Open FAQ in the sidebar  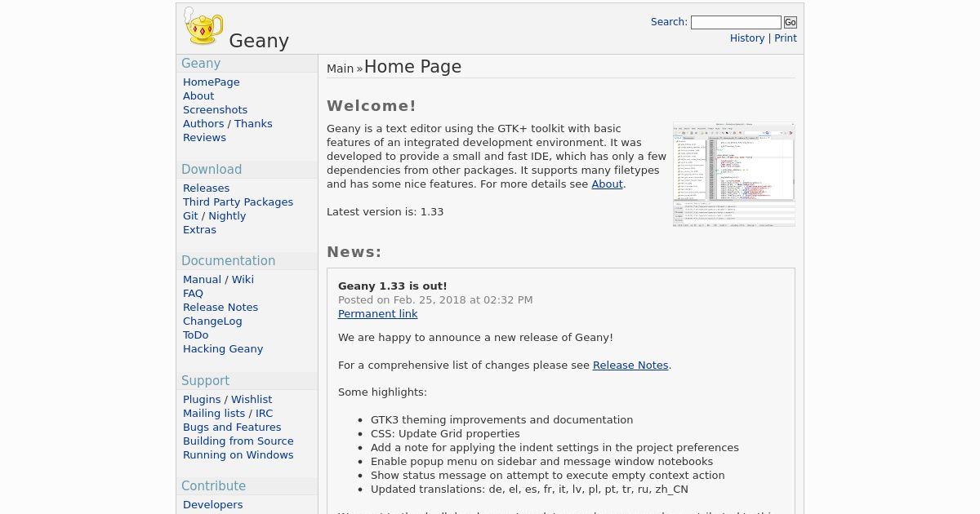coord(193,294)
